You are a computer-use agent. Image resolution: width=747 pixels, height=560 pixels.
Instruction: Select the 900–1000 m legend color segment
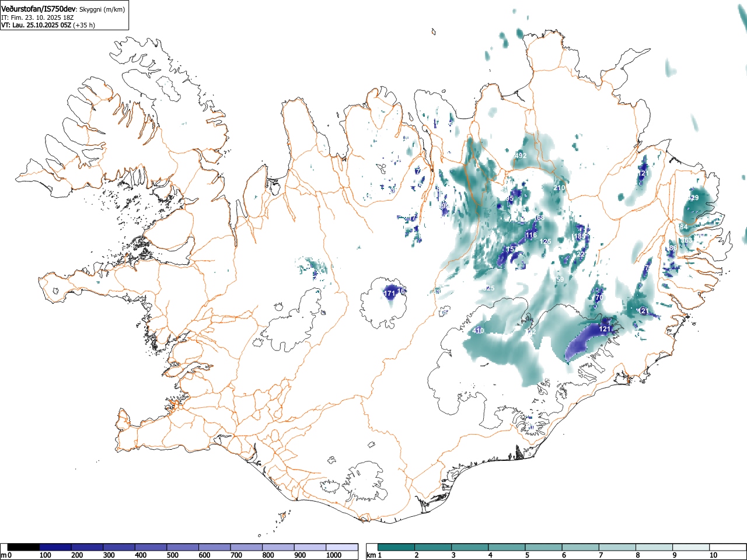310,547
